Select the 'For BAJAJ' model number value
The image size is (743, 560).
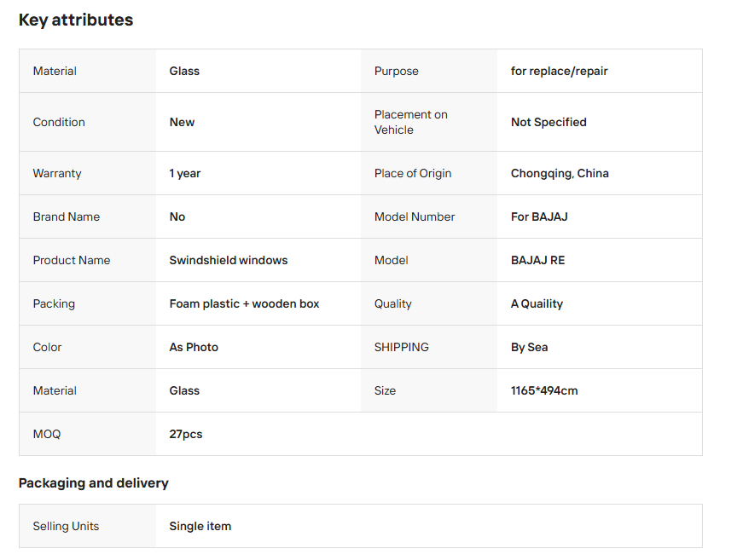click(539, 216)
